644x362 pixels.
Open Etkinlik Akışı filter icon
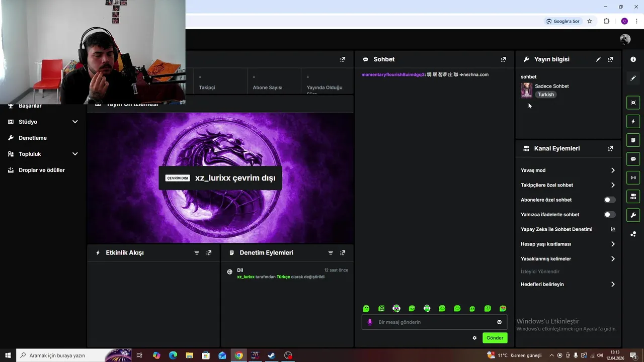coord(197,253)
